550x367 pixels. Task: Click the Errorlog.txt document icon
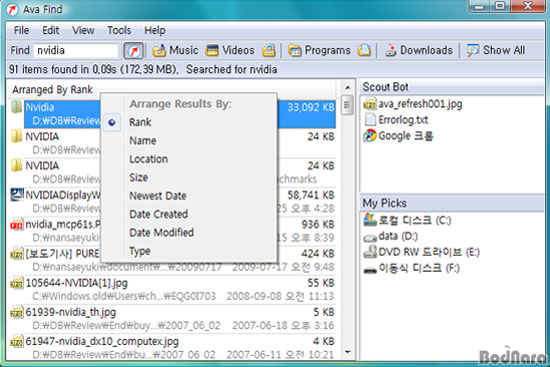370,120
